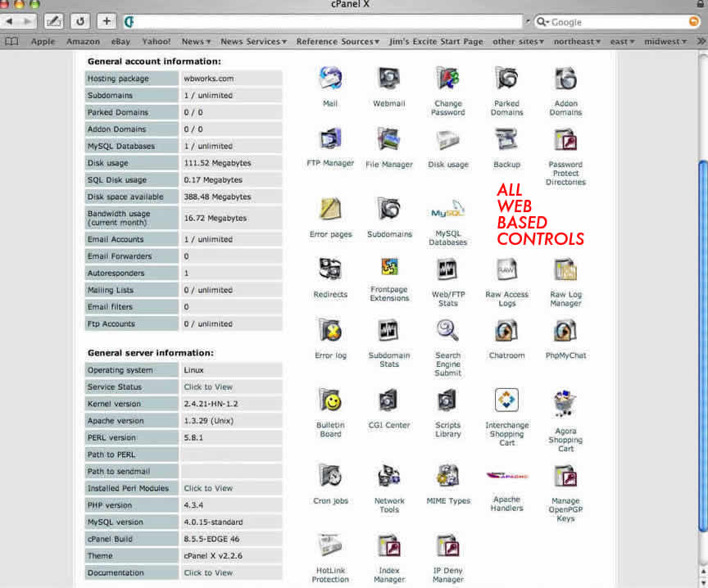708x588 pixels.
Task: Open the Cron jobs icon
Action: tap(330, 476)
